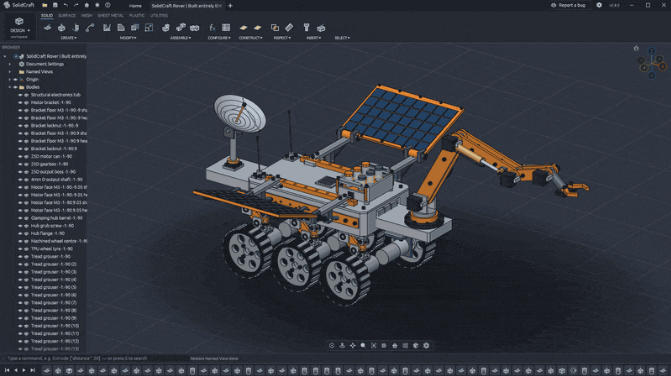Select the third Modify group tool icon
Viewport: 671px width, 376px height.
pos(135,28)
